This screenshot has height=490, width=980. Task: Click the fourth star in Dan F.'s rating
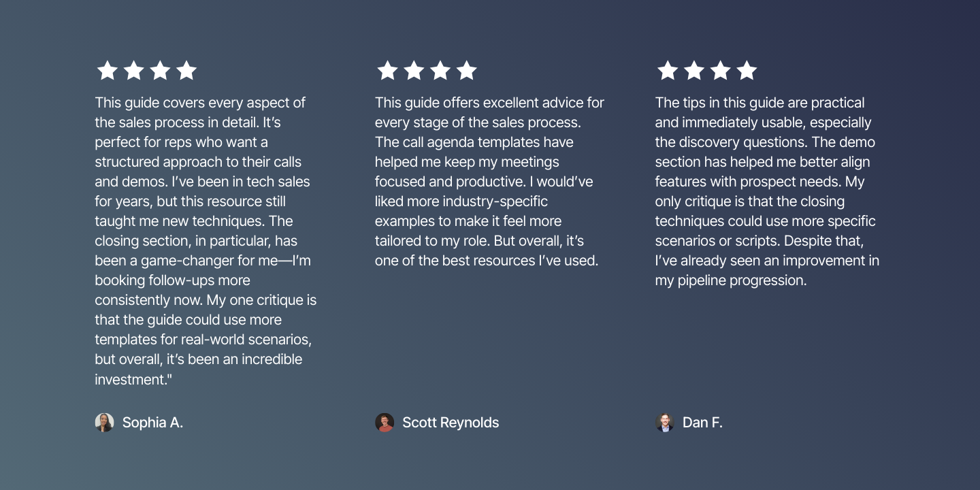pos(747,70)
